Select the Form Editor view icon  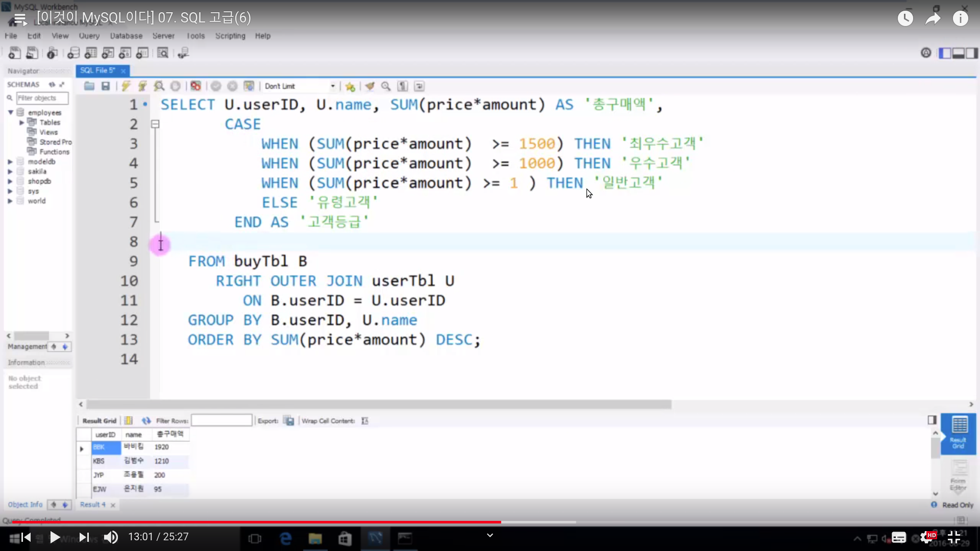(x=959, y=475)
